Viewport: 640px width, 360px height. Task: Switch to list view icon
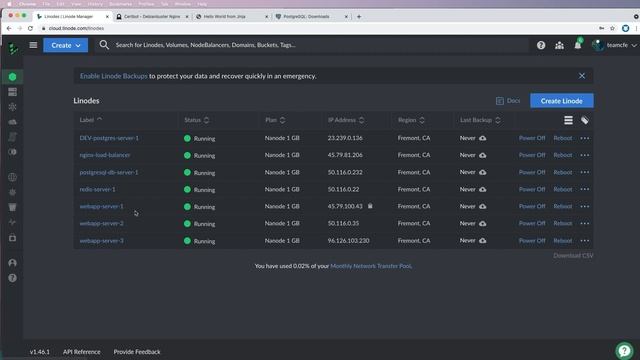pyautogui.click(x=568, y=120)
